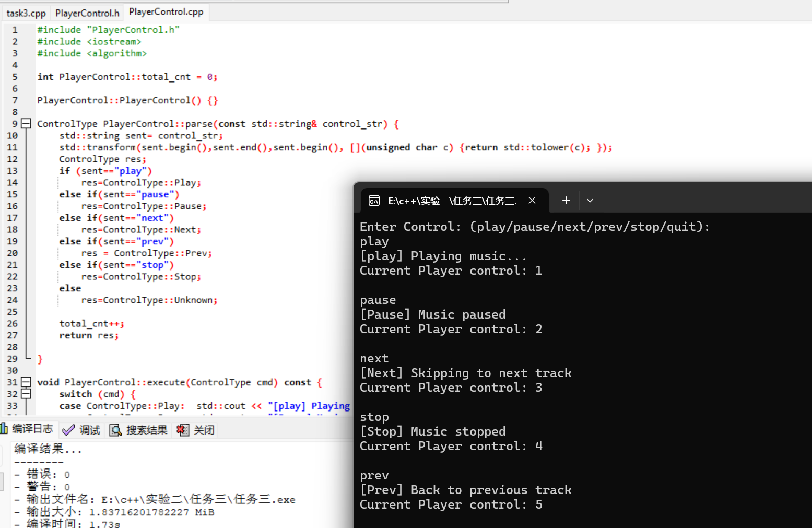Click line number 13 in the gutter
812x528 pixels.
pyautogui.click(x=12, y=171)
